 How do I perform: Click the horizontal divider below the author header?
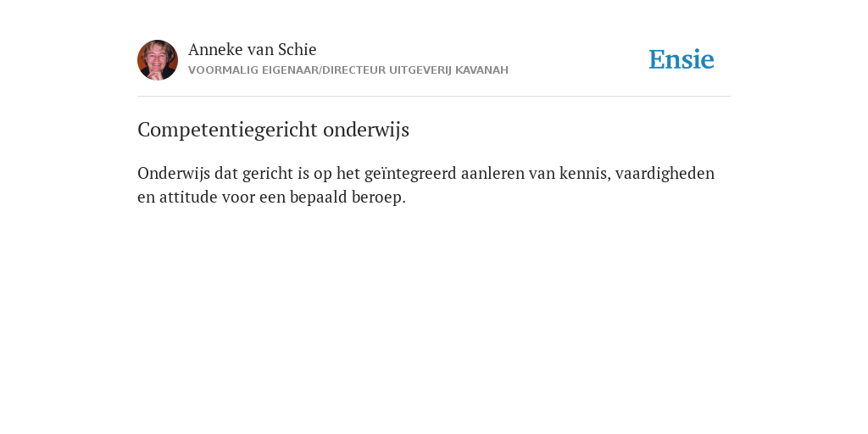click(434, 97)
